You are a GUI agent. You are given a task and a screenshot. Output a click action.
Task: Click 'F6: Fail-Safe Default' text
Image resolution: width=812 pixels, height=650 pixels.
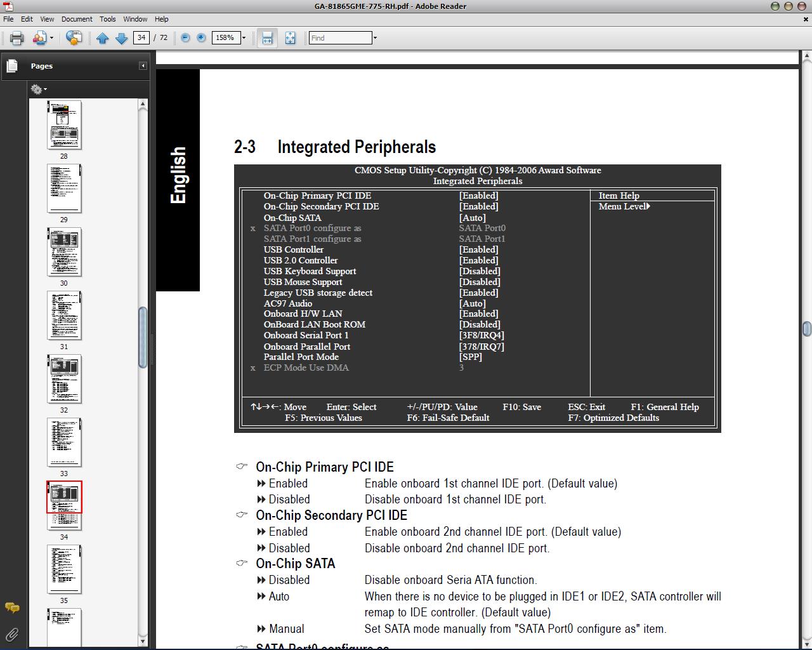448,418
